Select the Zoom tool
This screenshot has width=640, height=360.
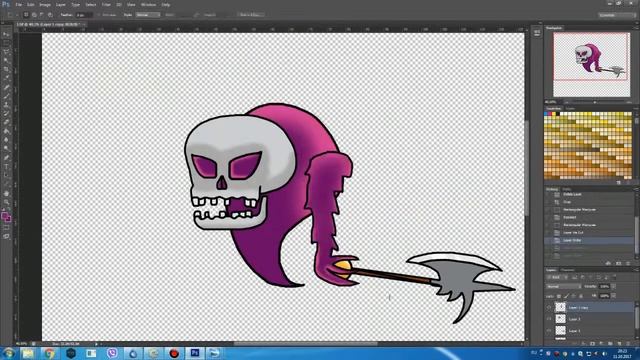pos(6,202)
